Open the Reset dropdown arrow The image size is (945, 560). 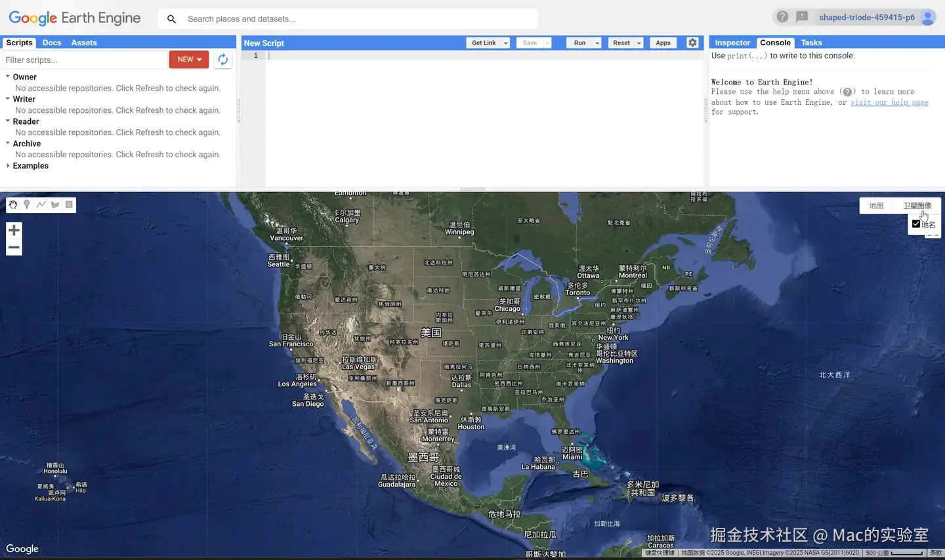pos(639,43)
